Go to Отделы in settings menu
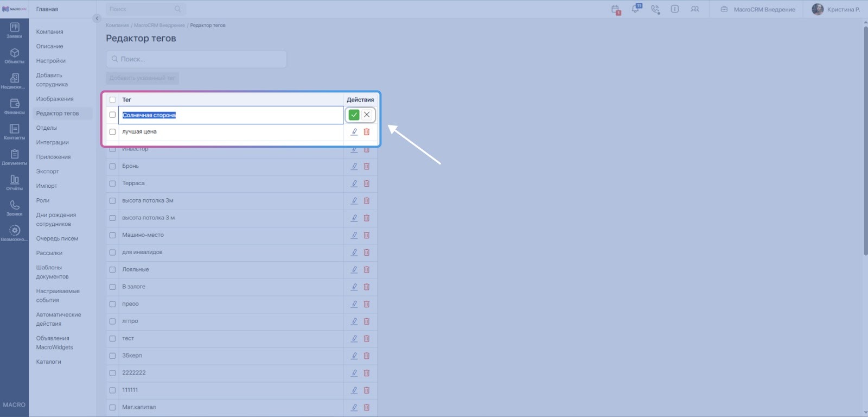868x417 pixels. [47, 128]
